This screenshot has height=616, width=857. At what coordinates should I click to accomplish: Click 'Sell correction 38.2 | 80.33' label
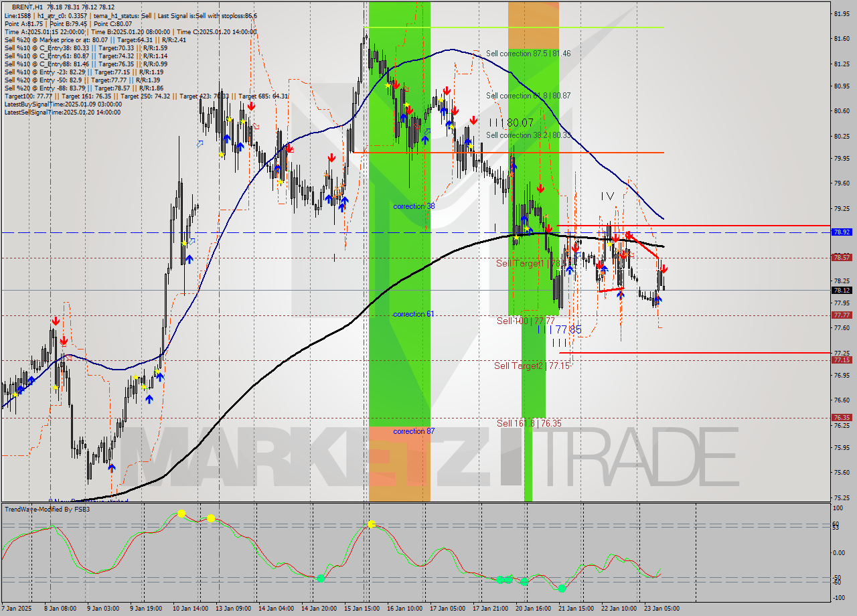click(x=528, y=135)
